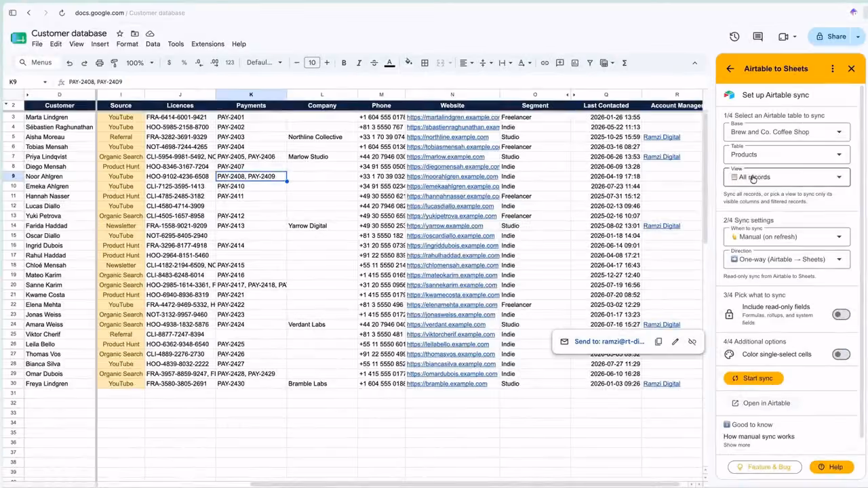868x488 pixels.
Task: Click Open in Airtable button
Action: (x=759, y=403)
